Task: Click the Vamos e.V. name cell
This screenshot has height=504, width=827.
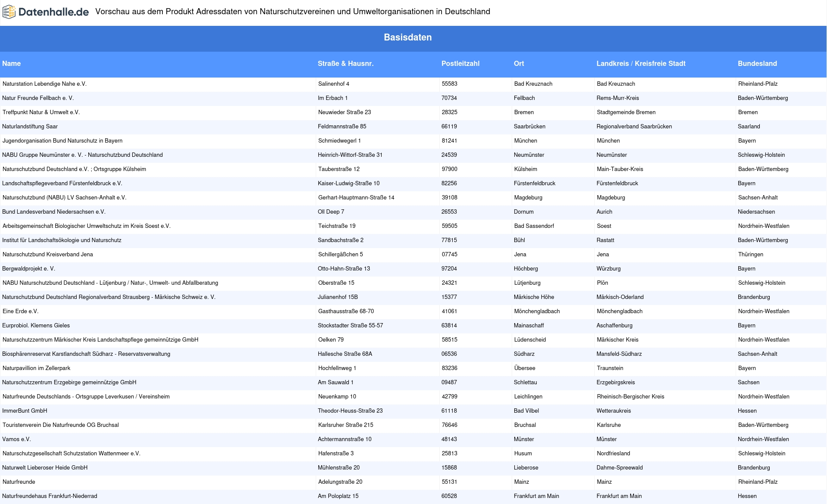Action: click(x=16, y=439)
